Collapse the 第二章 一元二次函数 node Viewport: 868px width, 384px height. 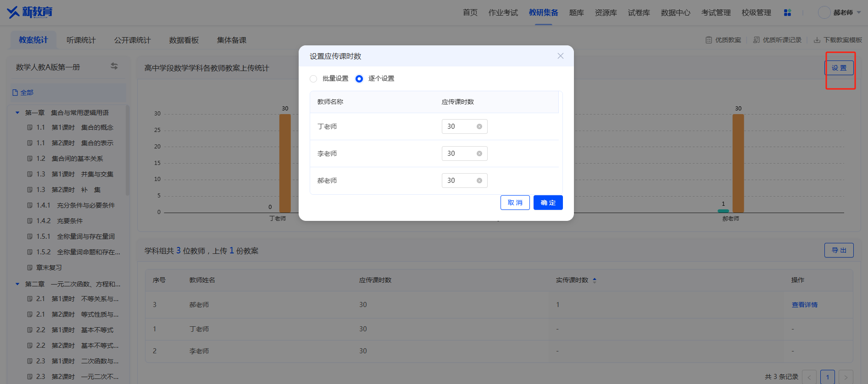(x=17, y=284)
